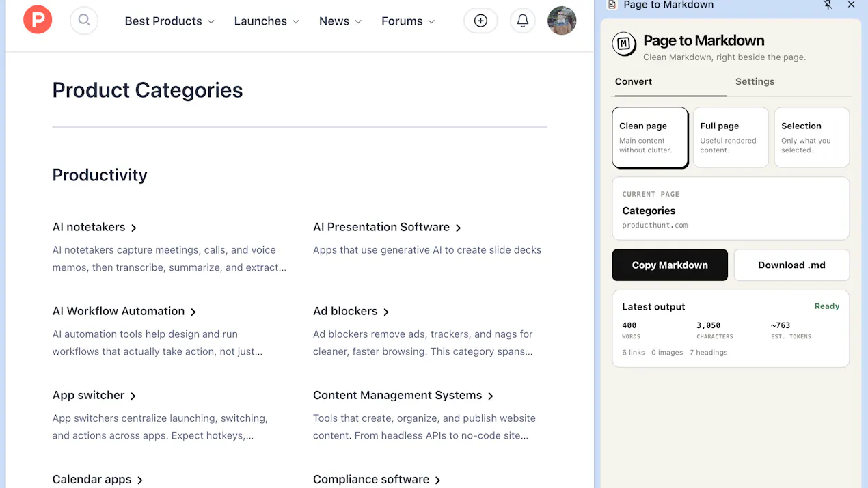This screenshot has width=868, height=488.
Task: Click the search magnifier icon
Action: (x=84, y=21)
